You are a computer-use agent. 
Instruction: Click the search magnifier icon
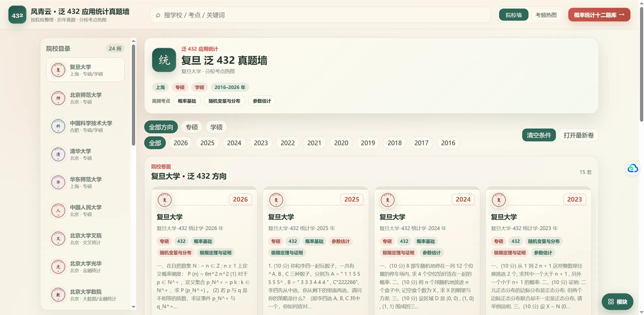(x=158, y=15)
